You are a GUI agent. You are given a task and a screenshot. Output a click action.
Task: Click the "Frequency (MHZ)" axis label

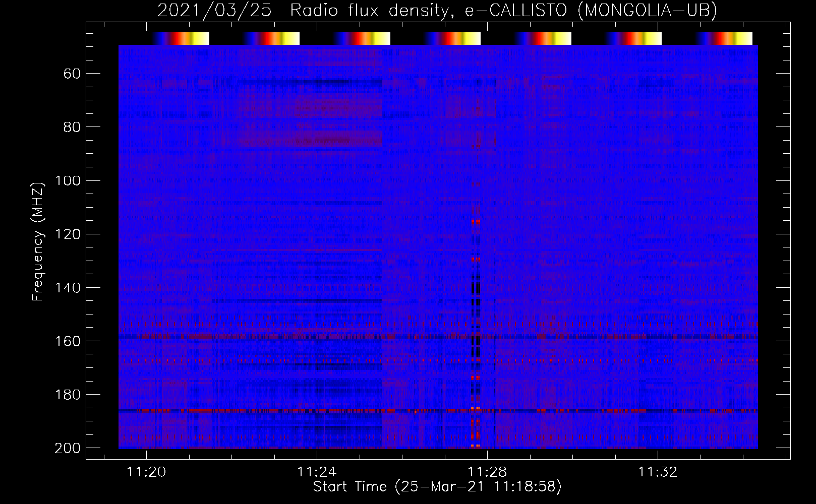pyautogui.click(x=38, y=241)
